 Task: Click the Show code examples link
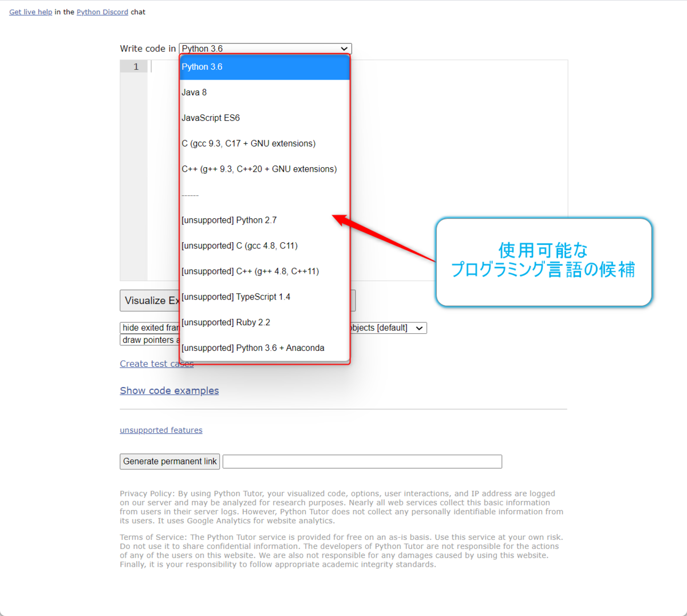pos(169,390)
